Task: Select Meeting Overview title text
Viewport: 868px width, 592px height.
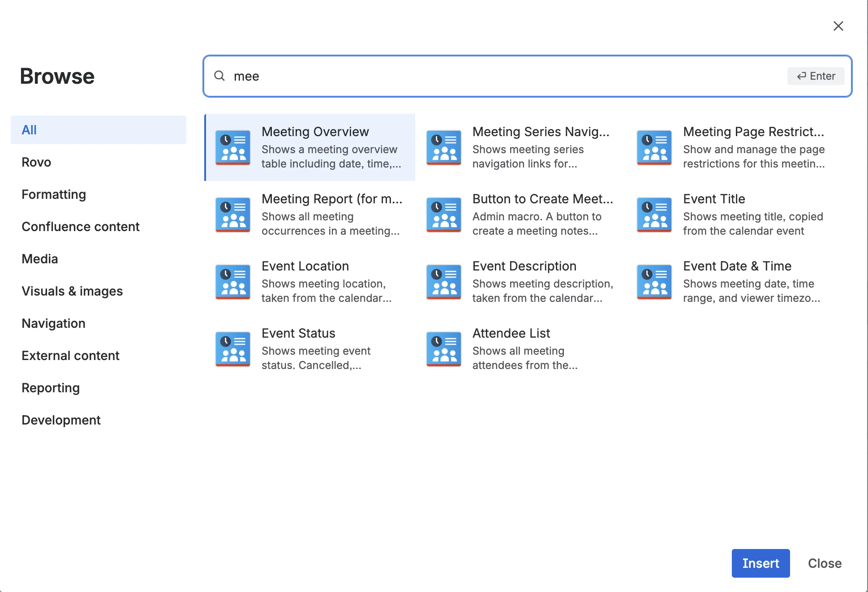Action: (x=315, y=132)
